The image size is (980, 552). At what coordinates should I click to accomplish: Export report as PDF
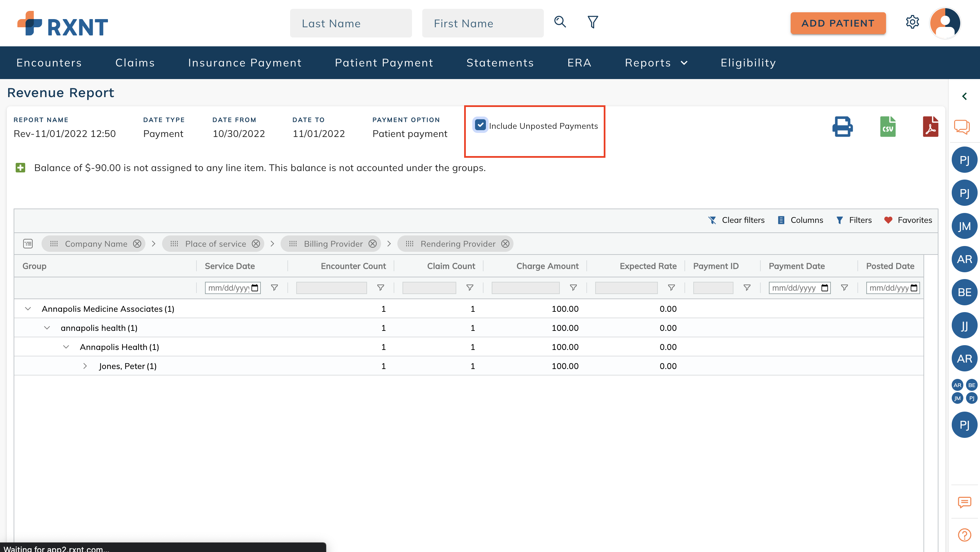point(930,127)
